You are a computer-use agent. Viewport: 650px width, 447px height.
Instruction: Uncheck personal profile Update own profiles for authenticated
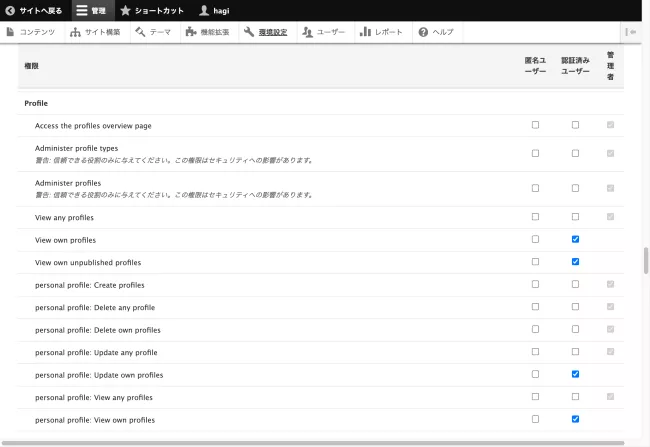point(575,374)
